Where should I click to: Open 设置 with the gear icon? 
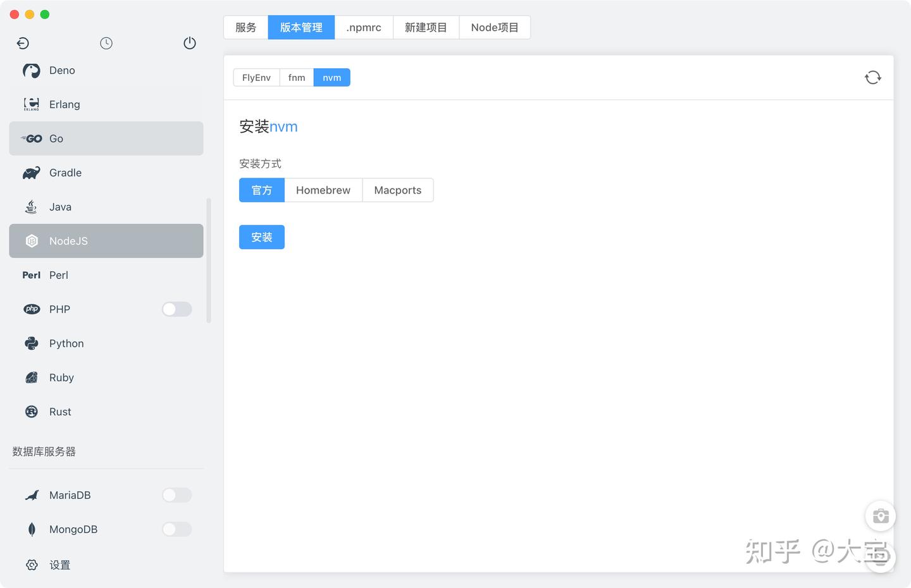[31, 565]
